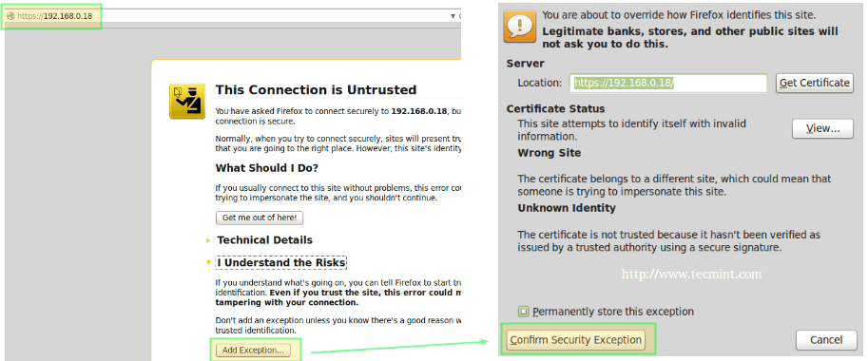Image resolution: width=868 pixels, height=361 pixels.
Task: Click the This Connection is Untrusted heading
Action: (x=316, y=89)
